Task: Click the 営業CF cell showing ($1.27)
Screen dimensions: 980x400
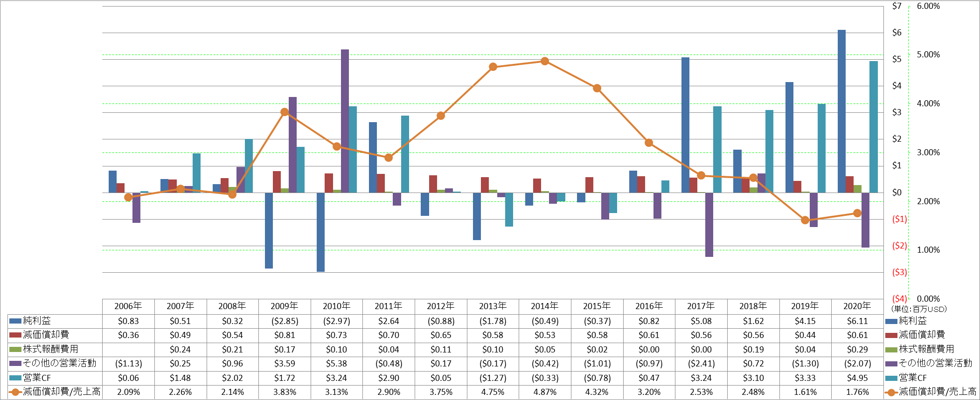Action: click(x=493, y=378)
